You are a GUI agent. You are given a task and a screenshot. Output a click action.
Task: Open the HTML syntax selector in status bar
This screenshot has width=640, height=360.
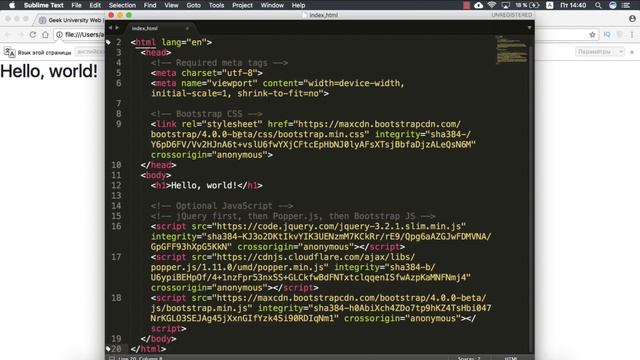click(x=511, y=358)
